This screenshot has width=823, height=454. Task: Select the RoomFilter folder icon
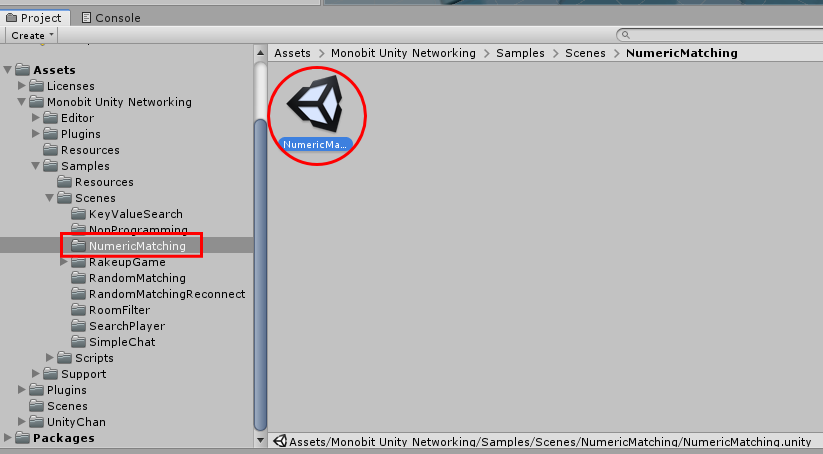tap(78, 310)
